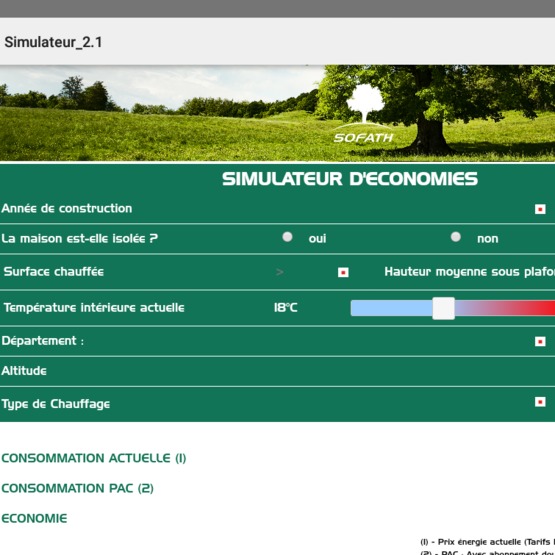Click the 'Hauteur moyenne sous plafond' label
The image size is (555, 555).
469,272
